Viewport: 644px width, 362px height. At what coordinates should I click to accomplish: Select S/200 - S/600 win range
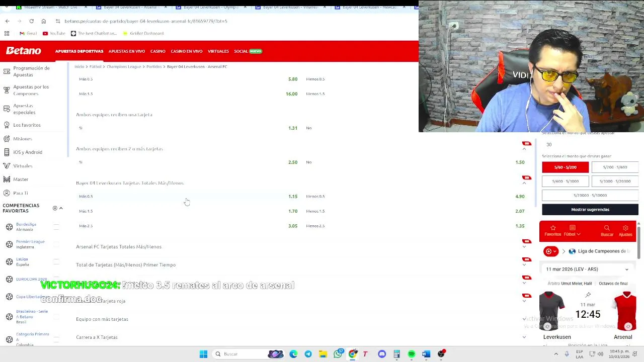click(x=615, y=167)
